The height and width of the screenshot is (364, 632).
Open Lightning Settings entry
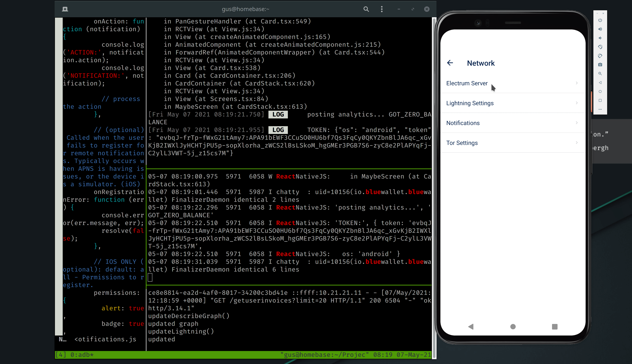coord(470,103)
